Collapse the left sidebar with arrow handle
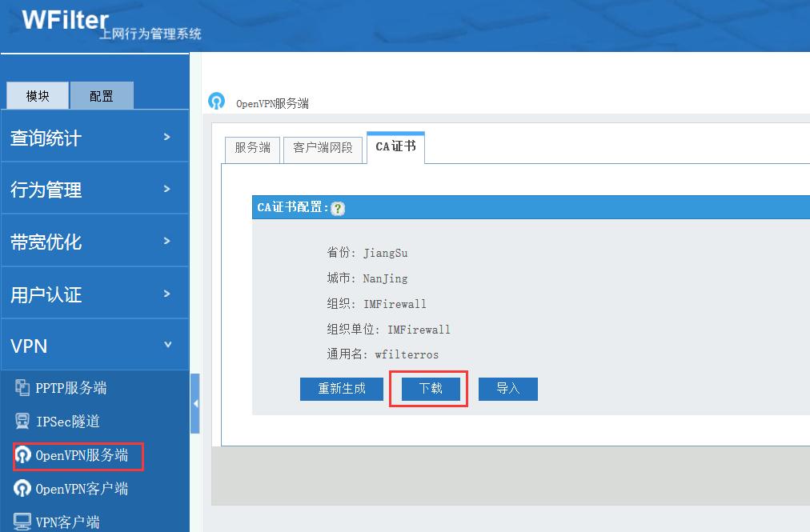Screen dimensions: 810x532 pyautogui.click(x=195, y=404)
